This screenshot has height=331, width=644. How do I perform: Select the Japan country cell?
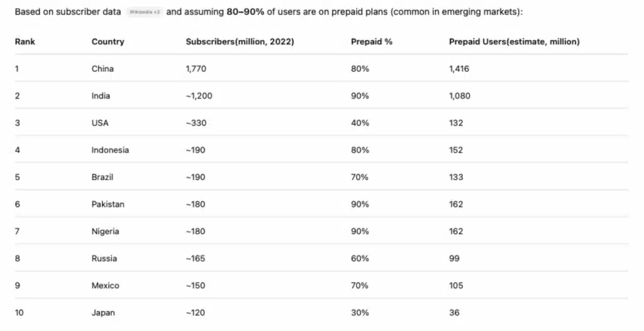click(103, 313)
